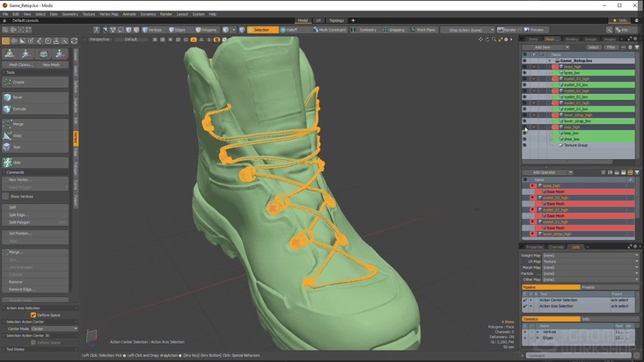Activate the Tear tool

tap(35, 147)
